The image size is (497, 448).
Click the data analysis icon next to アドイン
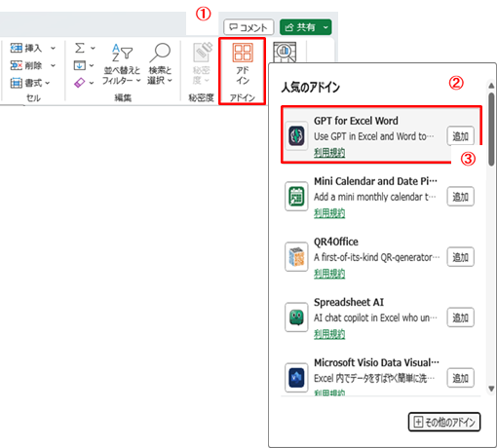[x=285, y=52]
